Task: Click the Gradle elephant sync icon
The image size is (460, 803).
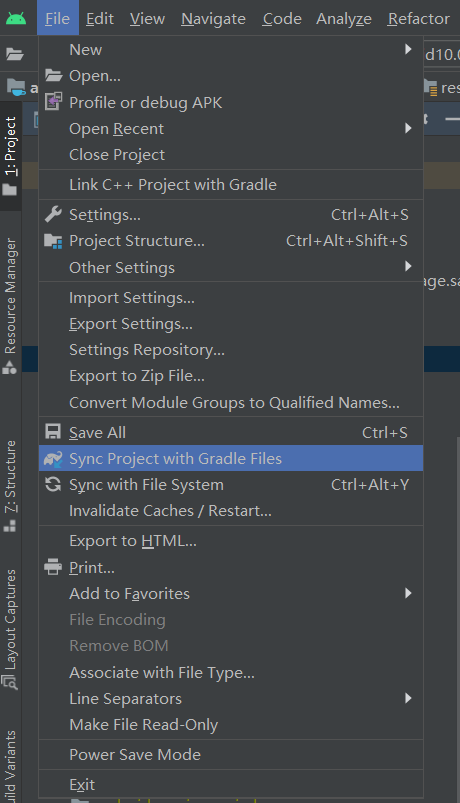Action: click(53, 458)
